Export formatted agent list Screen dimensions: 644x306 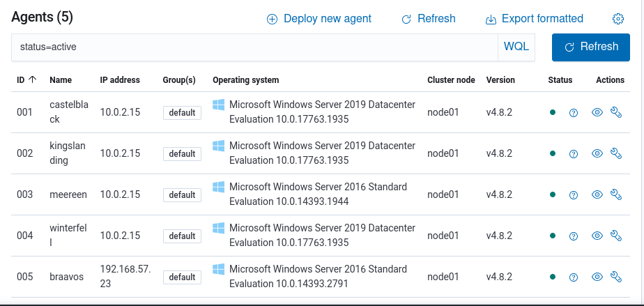[x=534, y=19]
